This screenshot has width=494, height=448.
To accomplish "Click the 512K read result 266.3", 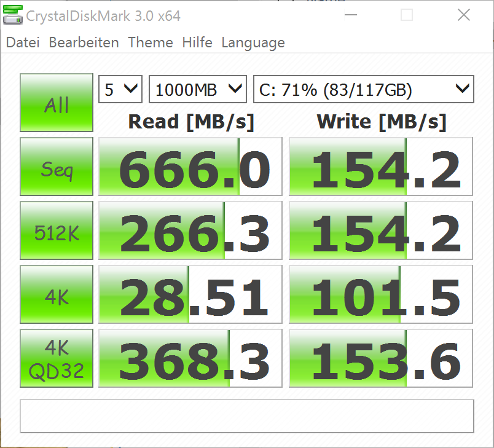I will pos(190,230).
